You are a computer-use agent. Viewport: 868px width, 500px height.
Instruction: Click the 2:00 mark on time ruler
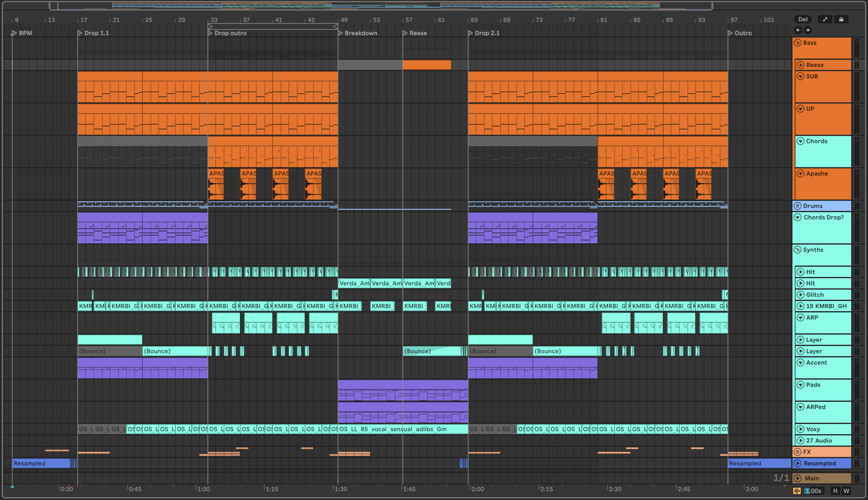tap(477, 489)
